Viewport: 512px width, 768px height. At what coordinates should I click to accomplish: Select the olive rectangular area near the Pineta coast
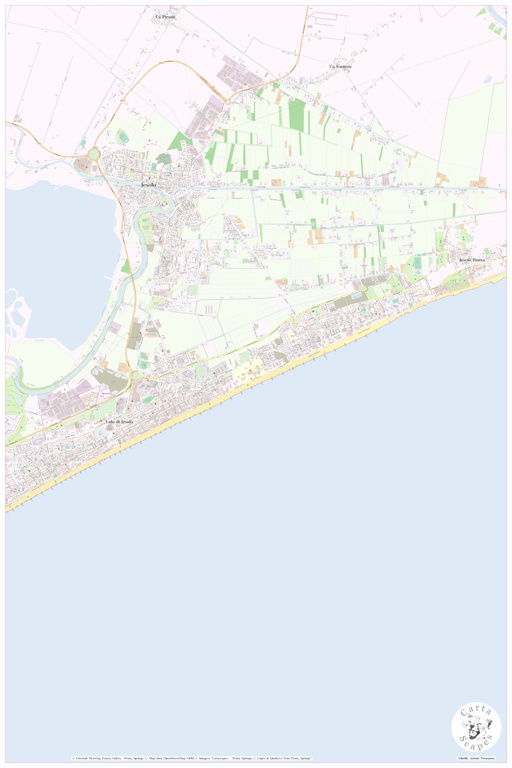350,300
